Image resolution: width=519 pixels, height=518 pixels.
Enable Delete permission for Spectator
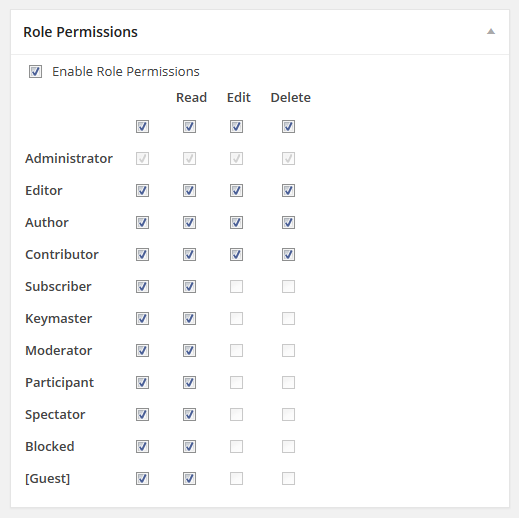(288, 415)
